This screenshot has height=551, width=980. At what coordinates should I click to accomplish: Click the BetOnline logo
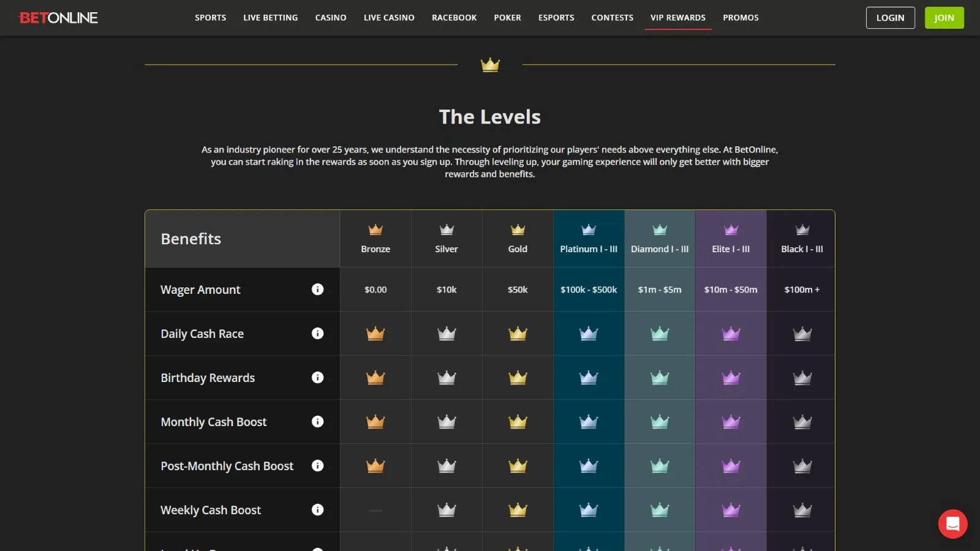tap(59, 18)
